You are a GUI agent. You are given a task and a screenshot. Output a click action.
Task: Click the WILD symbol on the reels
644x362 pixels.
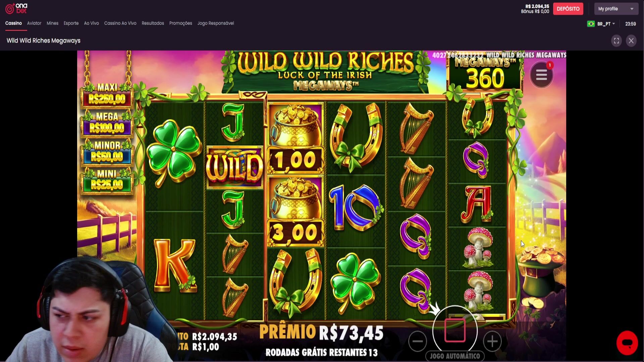pos(234,167)
